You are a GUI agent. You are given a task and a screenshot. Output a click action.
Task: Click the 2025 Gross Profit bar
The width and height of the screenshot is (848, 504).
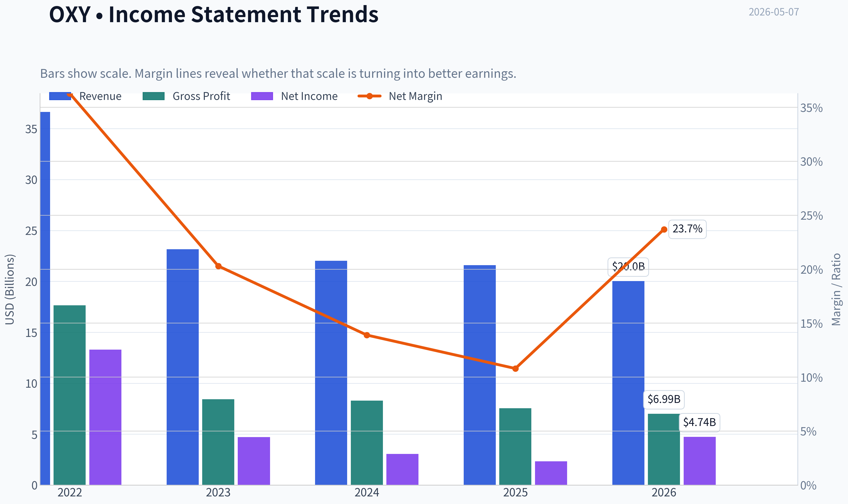[515, 446]
